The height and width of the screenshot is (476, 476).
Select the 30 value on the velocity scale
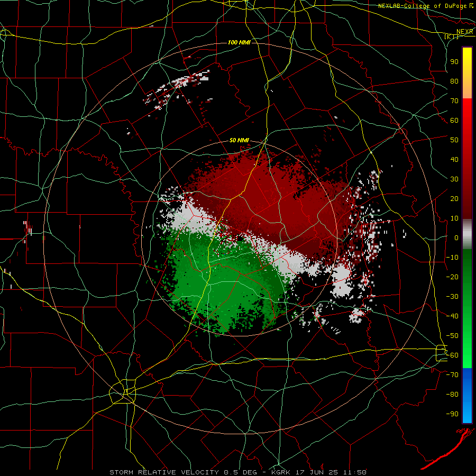(x=454, y=179)
